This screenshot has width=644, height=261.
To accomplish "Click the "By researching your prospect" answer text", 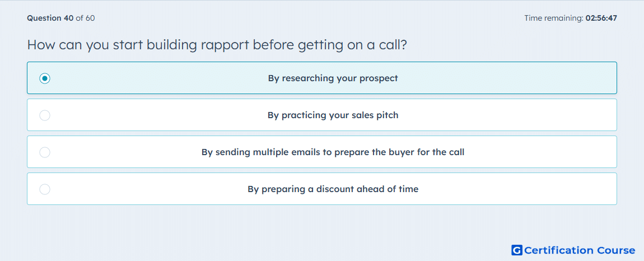I will 333,78.
